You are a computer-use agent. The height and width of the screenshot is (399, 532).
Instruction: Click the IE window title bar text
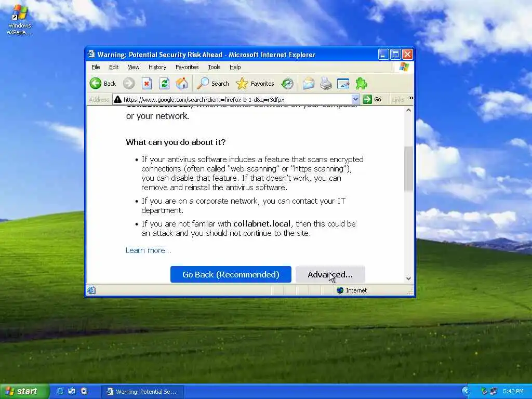206,55
